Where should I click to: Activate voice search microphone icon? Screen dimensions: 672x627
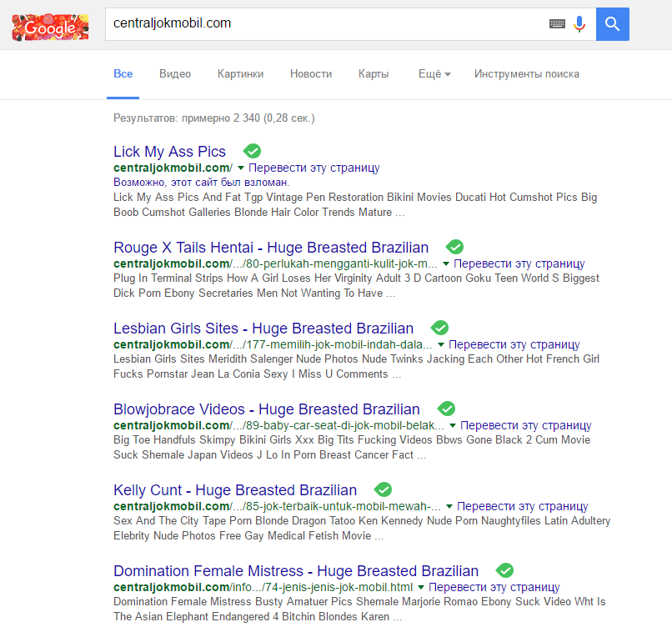[x=579, y=24]
